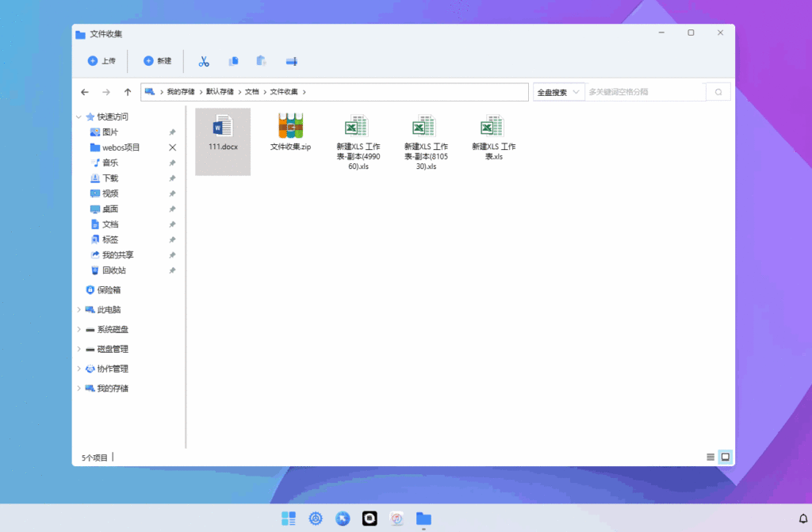Click the paste clipboard icon in toolbar

point(261,61)
